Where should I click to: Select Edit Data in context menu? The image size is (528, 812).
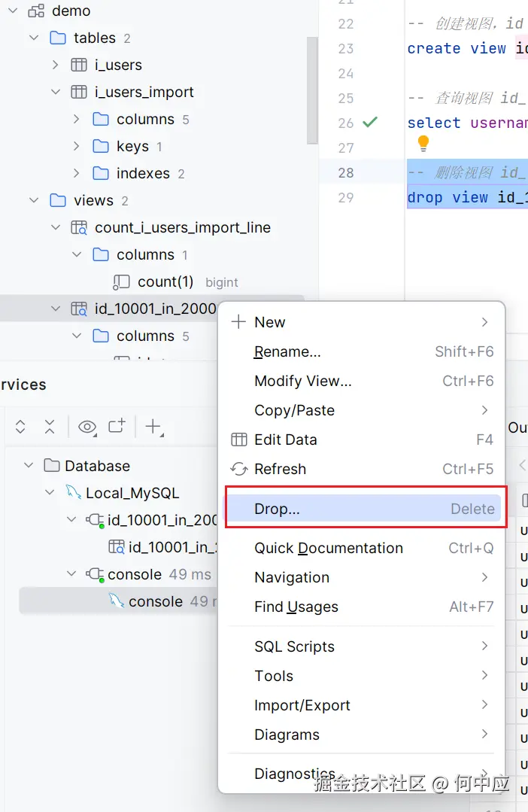coord(363,439)
